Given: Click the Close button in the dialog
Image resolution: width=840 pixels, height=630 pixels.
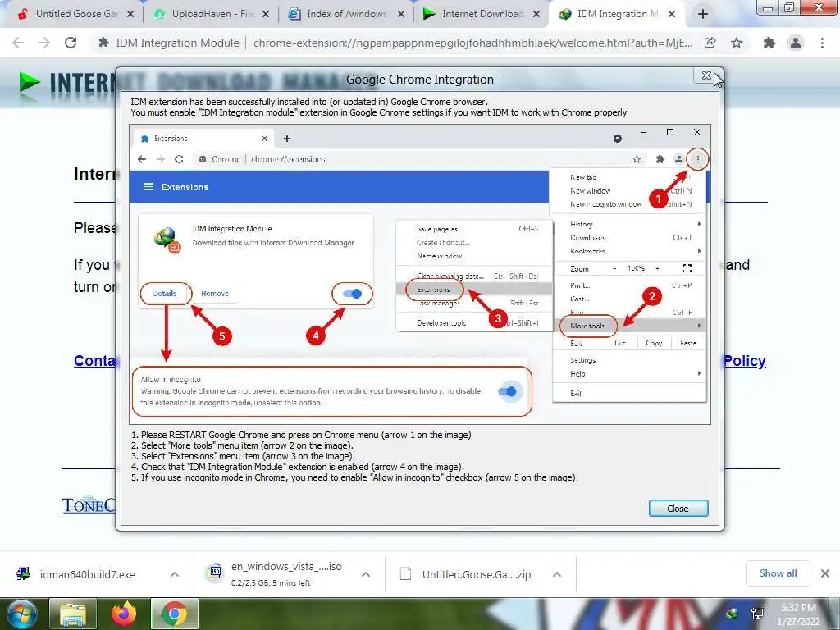Looking at the screenshot, I should coord(678,509).
